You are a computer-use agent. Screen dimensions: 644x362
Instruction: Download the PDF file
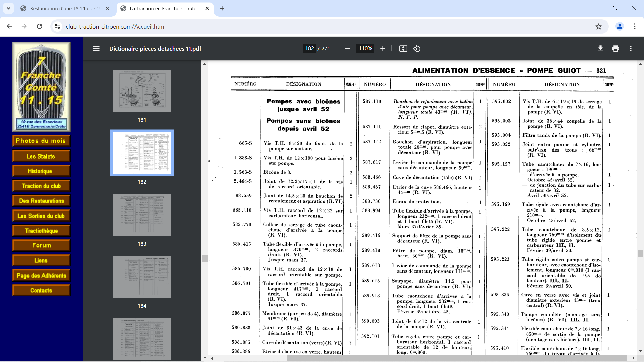tap(600, 49)
